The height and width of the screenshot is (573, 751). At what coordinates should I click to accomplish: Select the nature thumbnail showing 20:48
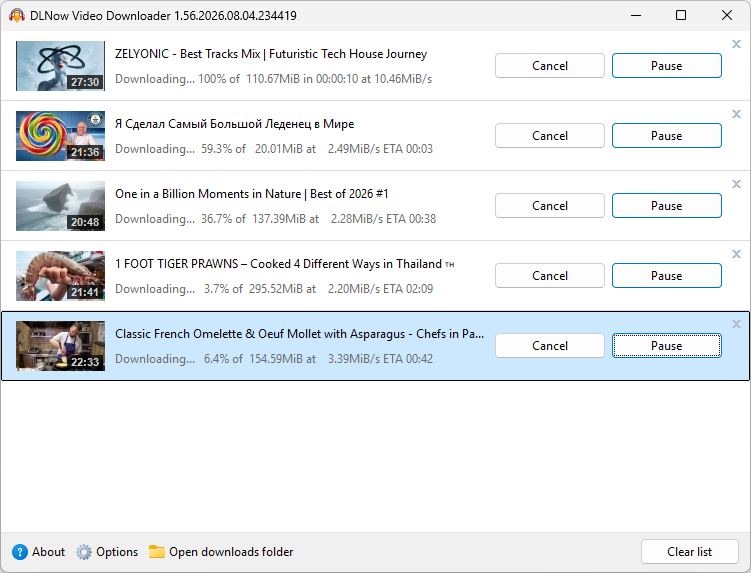pos(60,206)
